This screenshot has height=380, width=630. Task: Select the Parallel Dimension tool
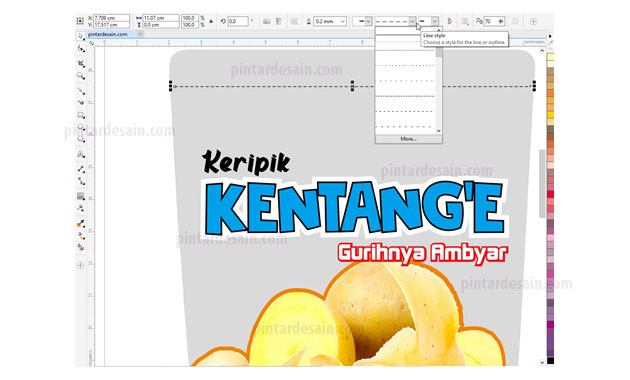pos(81,169)
